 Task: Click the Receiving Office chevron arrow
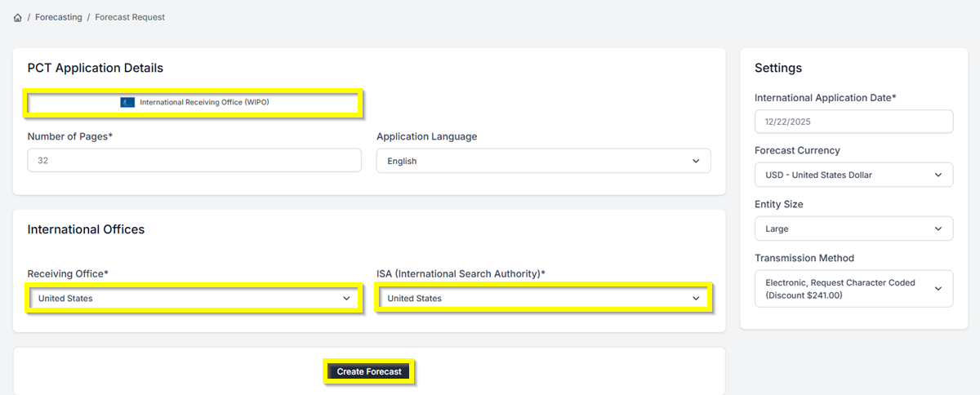346,299
